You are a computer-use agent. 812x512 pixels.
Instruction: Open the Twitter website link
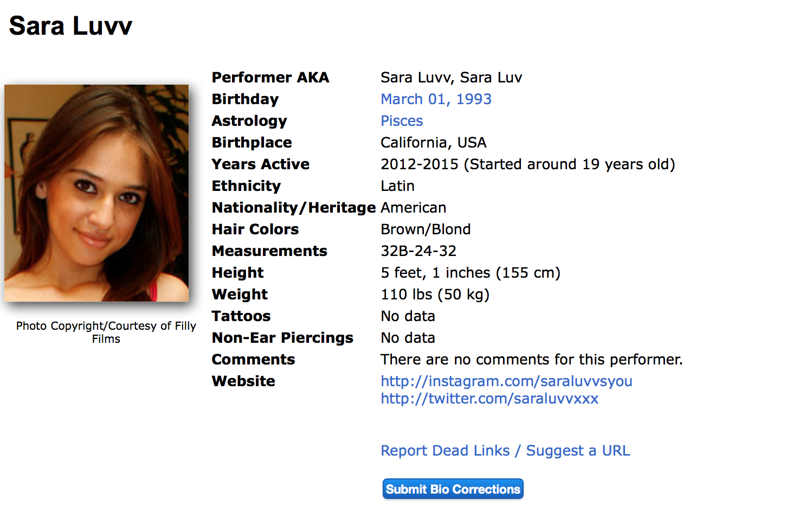point(489,399)
